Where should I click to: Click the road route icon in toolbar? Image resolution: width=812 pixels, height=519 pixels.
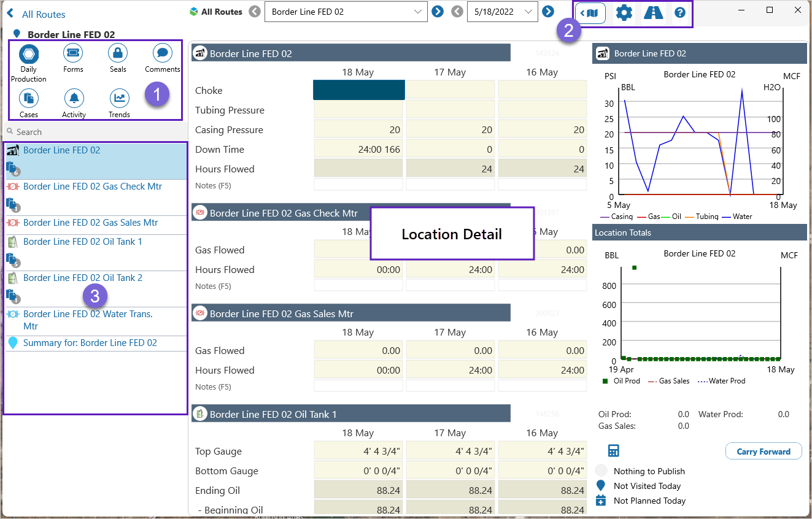653,12
